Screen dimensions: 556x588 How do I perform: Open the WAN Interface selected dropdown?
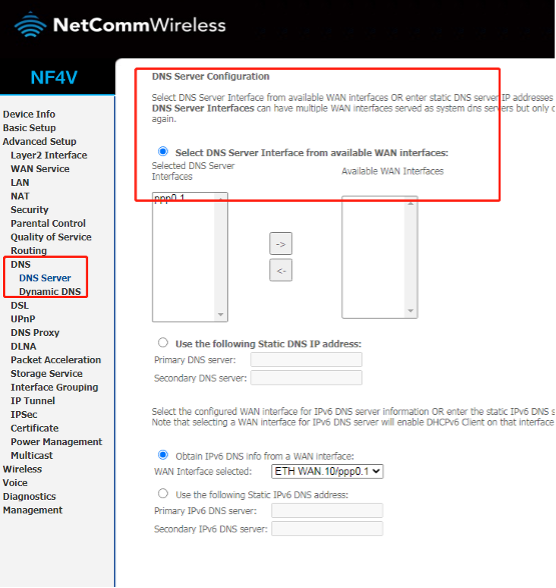[327, 471]
